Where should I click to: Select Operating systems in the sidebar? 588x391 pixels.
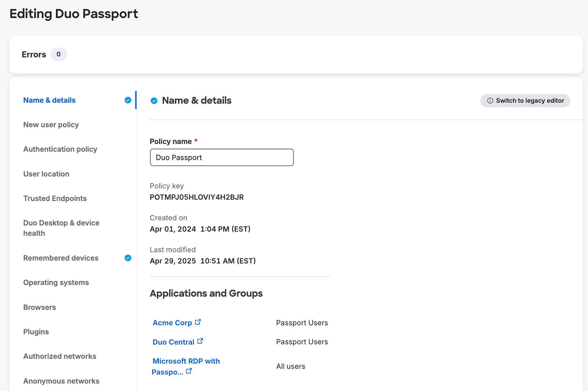[x=56, y=282]
